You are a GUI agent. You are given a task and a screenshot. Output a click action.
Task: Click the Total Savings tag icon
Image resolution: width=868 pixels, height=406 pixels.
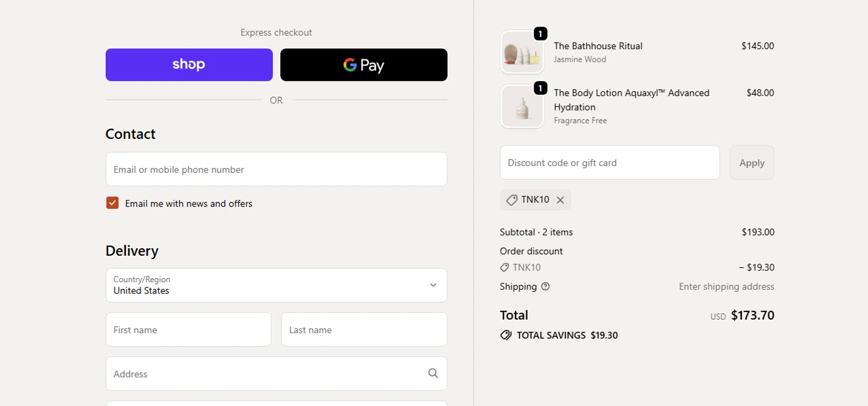click(506, 335)
